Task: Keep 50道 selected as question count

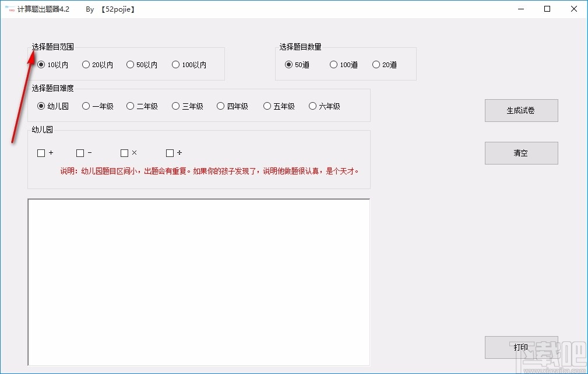Action: tap(289, 65)
